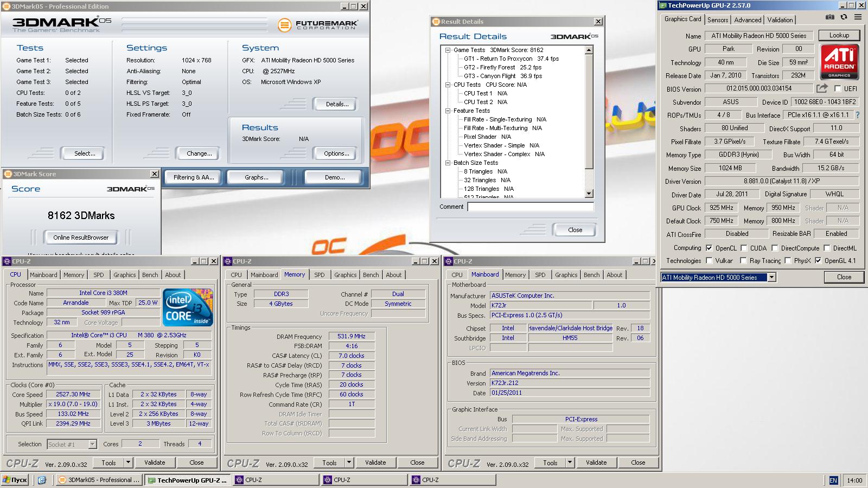868x488 pixels.
Task: Switch to the Validation tab in GPU-Z
Action: click(780, 20)
